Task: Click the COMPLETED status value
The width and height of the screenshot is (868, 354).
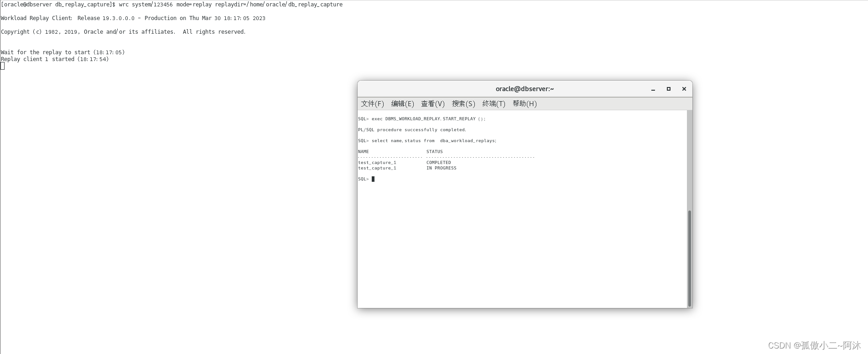Action: pos(438,163)
